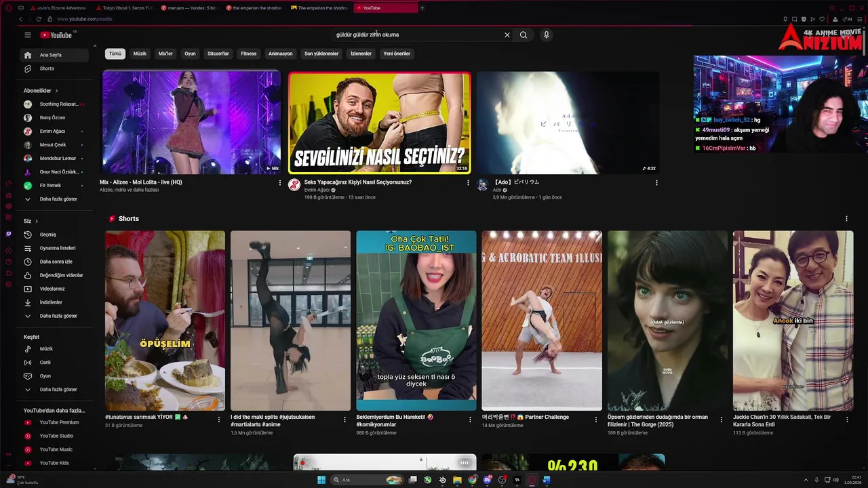Open Discord from the taskbar
Viewport: 868px width, 488px height.
click(488, 480)
